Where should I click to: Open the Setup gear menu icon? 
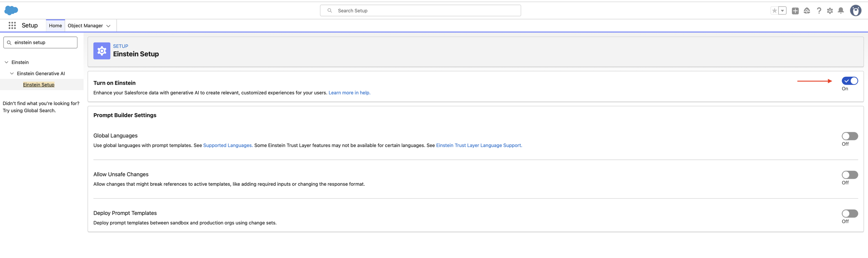point(830,11)
